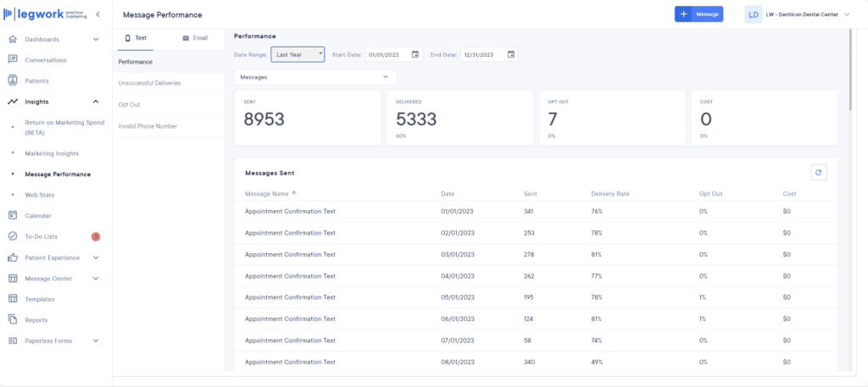Click the To-Do Lists checkmark icon
868x387 pixels.
[13, 236]
